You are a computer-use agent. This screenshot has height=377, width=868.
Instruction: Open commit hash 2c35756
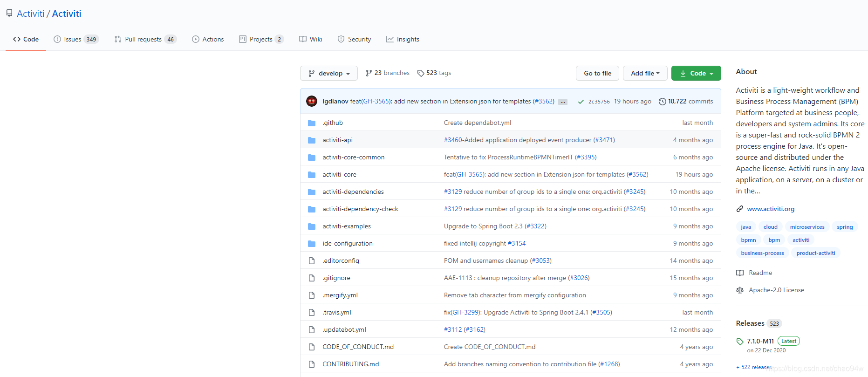click(599, 102)
